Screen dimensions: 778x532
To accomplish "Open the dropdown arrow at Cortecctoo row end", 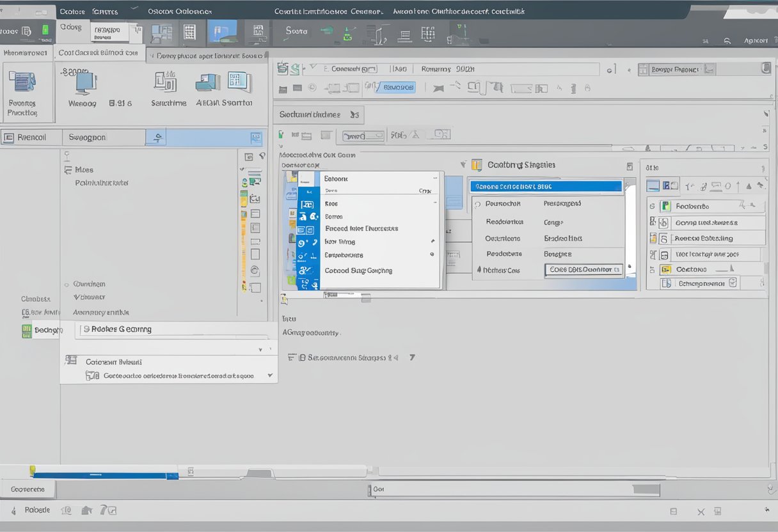I will 270,375.
